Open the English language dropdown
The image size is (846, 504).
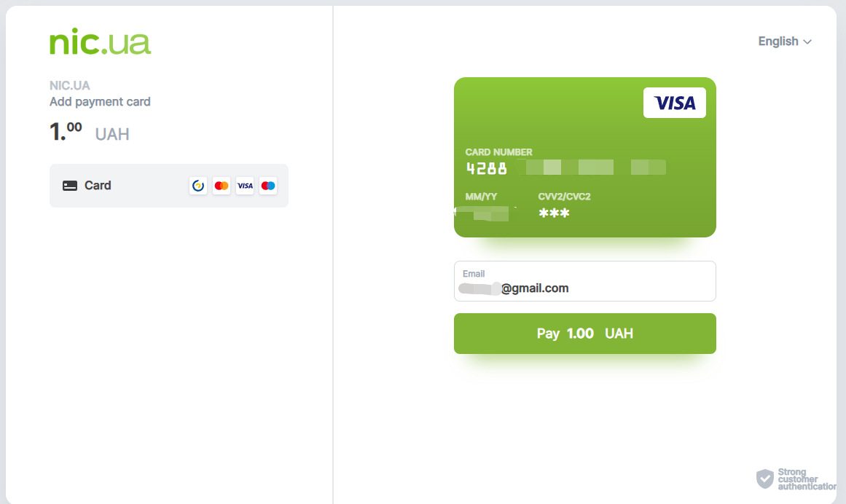tap(785, 42)
